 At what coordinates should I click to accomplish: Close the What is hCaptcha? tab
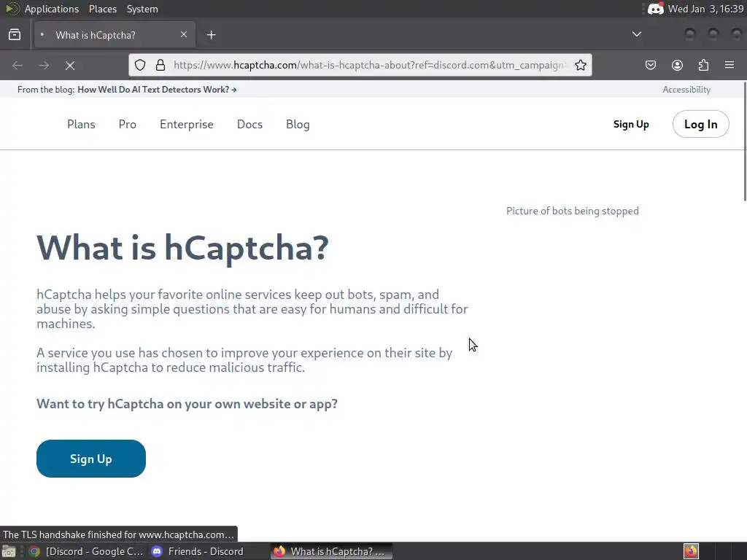pyautogui.click(x=184, y=35)
